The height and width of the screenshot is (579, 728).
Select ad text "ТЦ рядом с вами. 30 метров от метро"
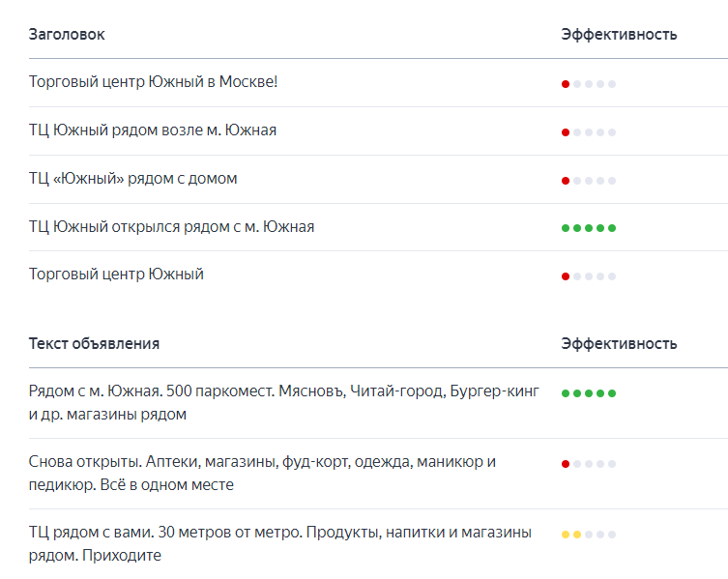[x=280, y=544]
